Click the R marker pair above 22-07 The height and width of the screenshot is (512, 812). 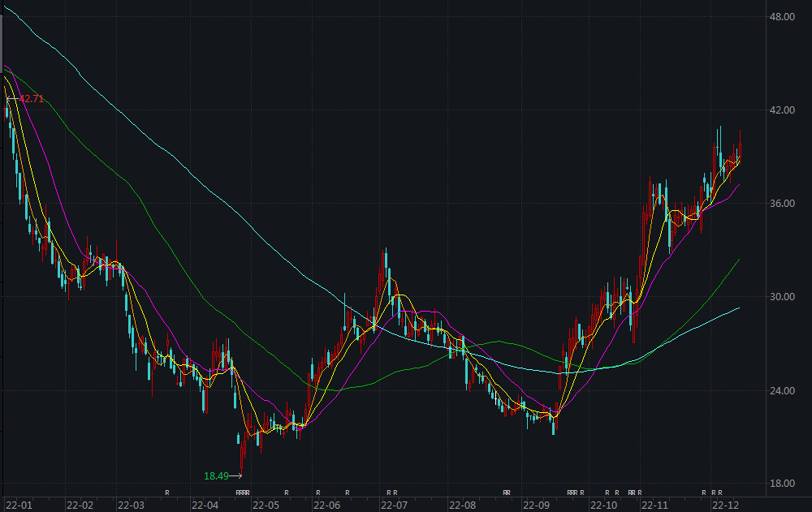(x=391, y=493)
